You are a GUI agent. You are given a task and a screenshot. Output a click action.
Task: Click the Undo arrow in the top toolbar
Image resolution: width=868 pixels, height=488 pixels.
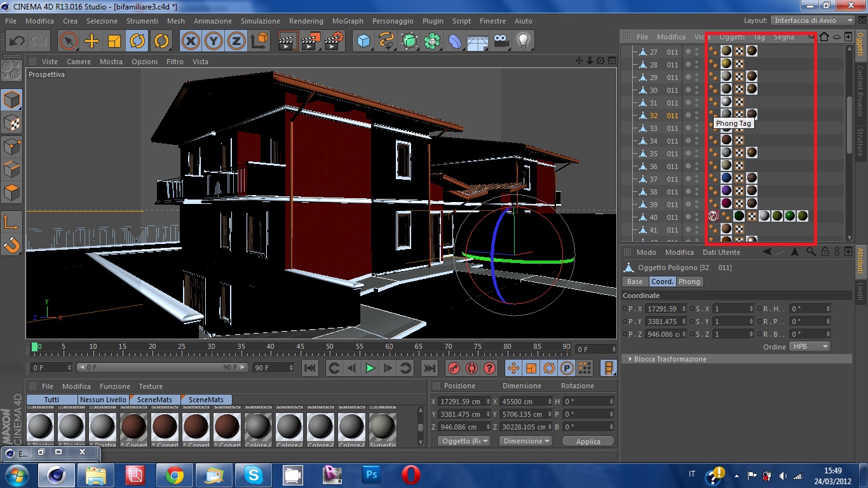(x=17, y=41)
